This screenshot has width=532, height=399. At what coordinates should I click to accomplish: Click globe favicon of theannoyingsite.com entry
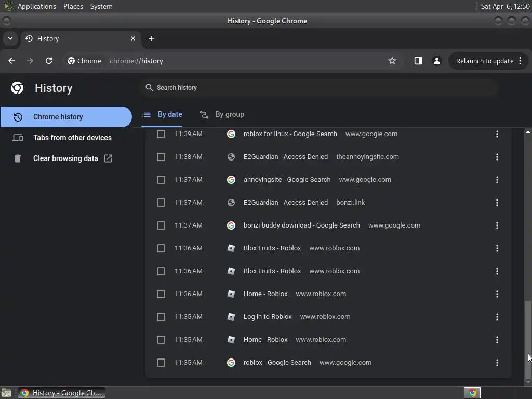[x=231, y=157]
